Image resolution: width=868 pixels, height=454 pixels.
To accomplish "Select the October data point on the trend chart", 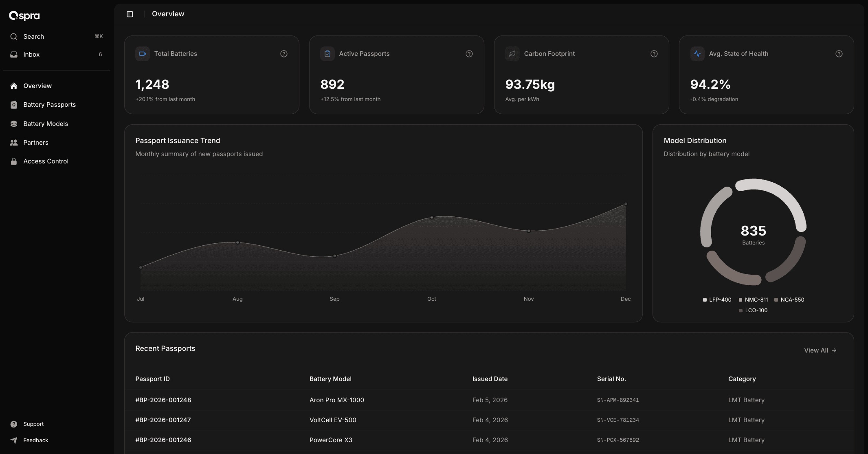I will (431, 218).
